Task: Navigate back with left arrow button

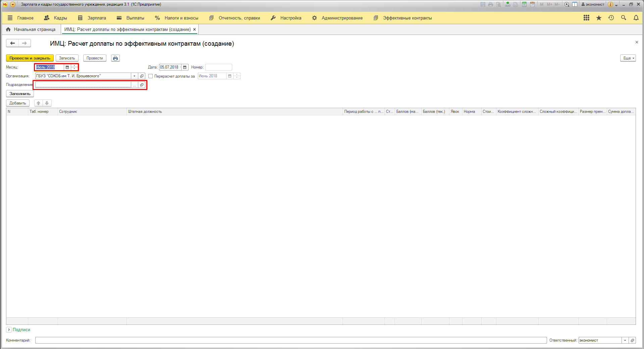Action: 12,43
